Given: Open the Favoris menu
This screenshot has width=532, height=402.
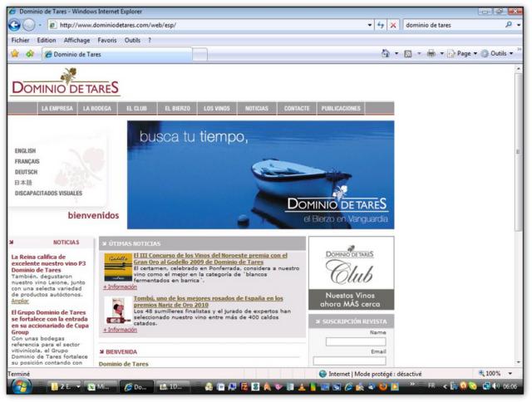Looking at the screenshot, I should click(107, 40).
